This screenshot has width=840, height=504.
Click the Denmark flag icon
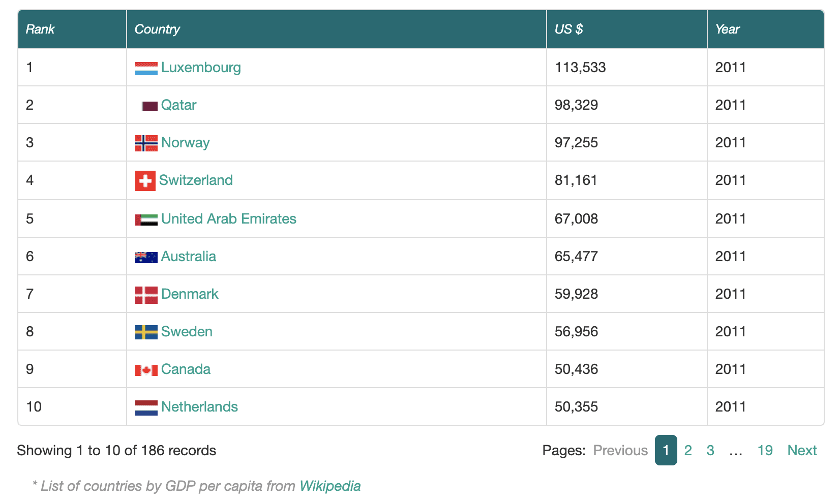click(x=145, y=294)
